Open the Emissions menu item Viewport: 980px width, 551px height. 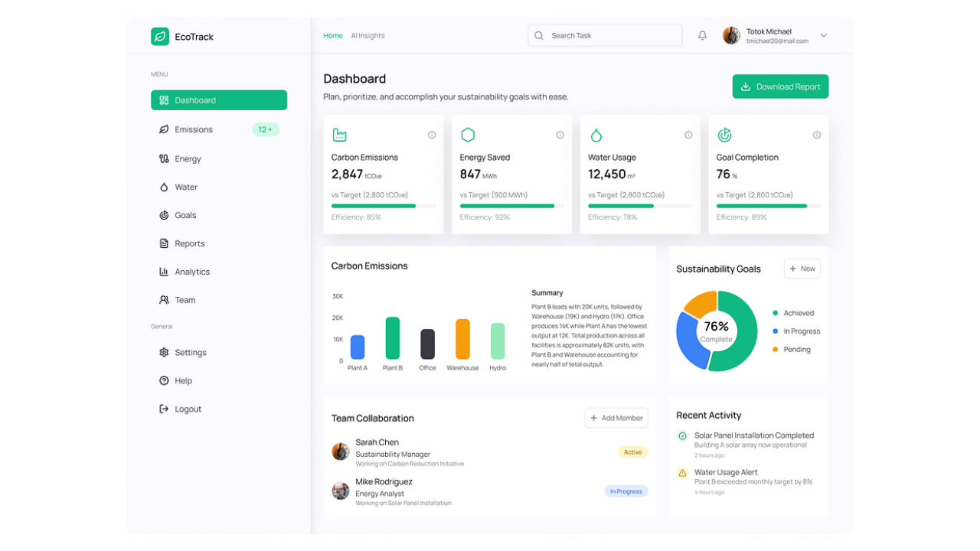click(x=219, y=129)
